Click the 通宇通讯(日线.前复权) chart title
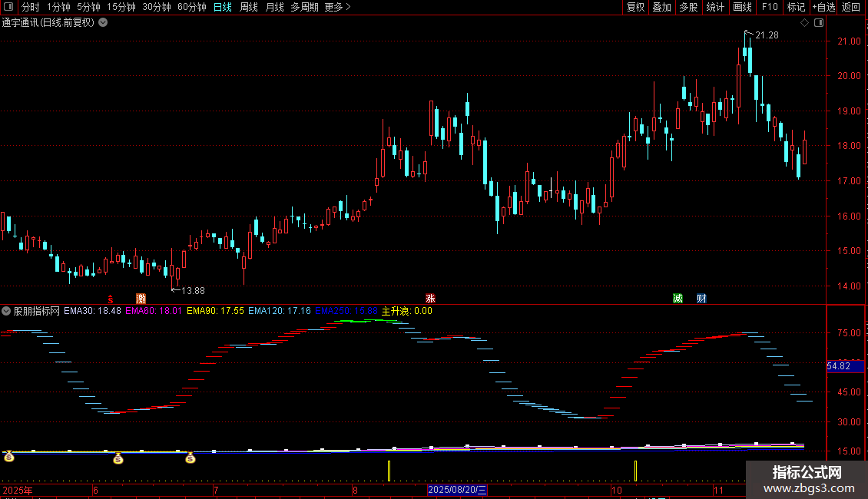 coord(48,23)
